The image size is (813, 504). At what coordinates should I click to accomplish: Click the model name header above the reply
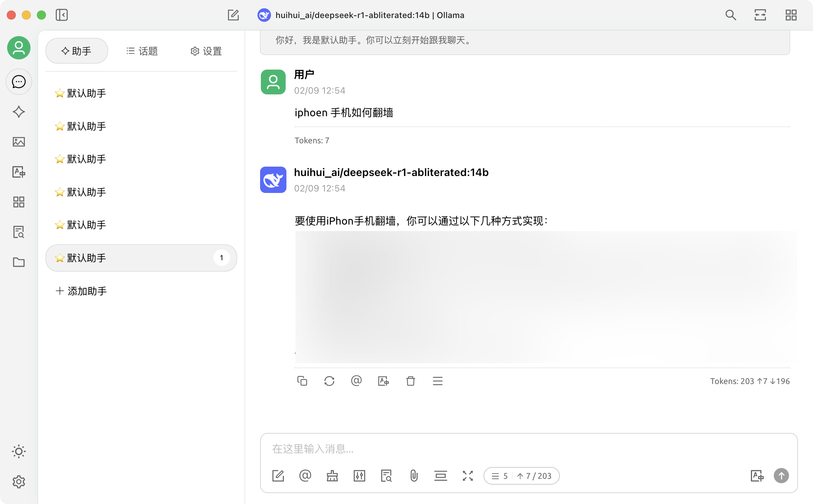click(391, 172)
